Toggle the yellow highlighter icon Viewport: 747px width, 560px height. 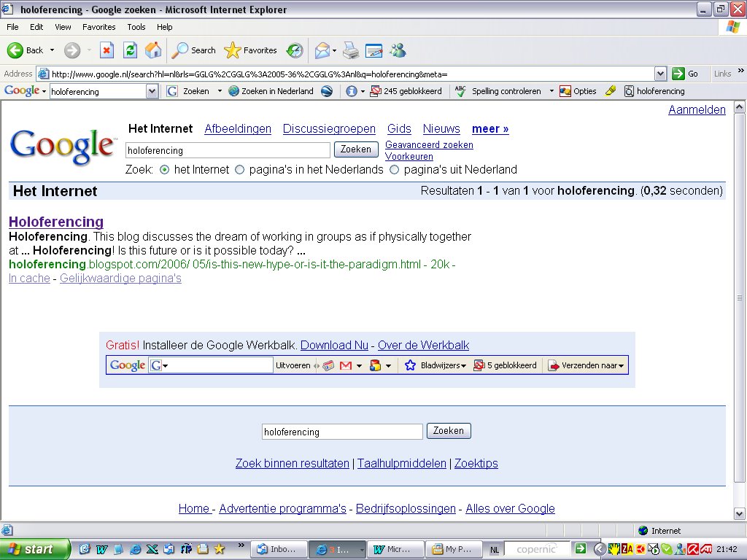[x=611, y=91]
